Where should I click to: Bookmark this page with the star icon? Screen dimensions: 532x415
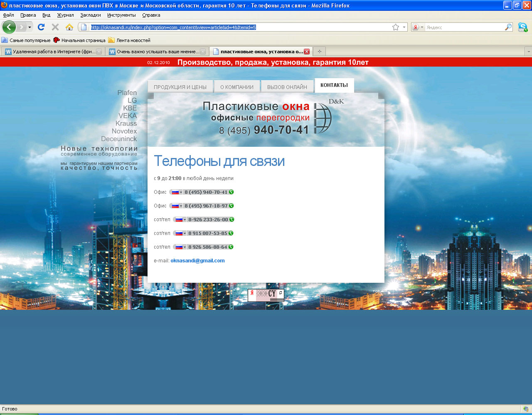click(396, 27)
